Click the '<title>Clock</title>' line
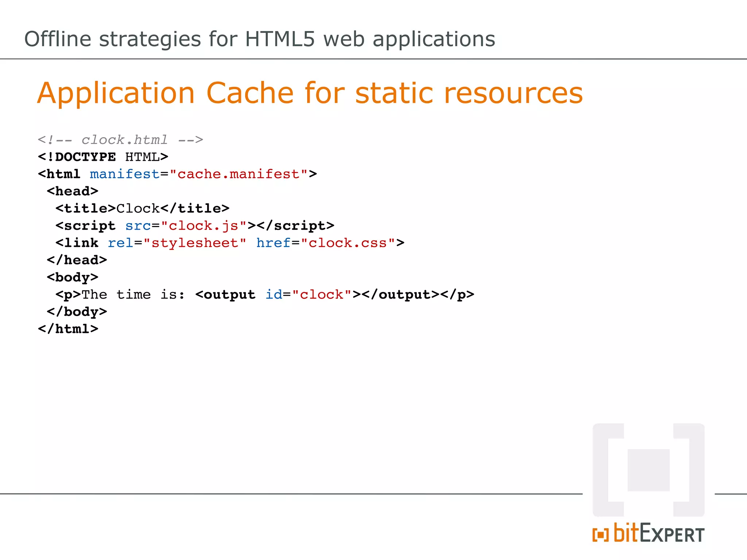The width and height of the screenshot is (747, 560). coord(142,208)
